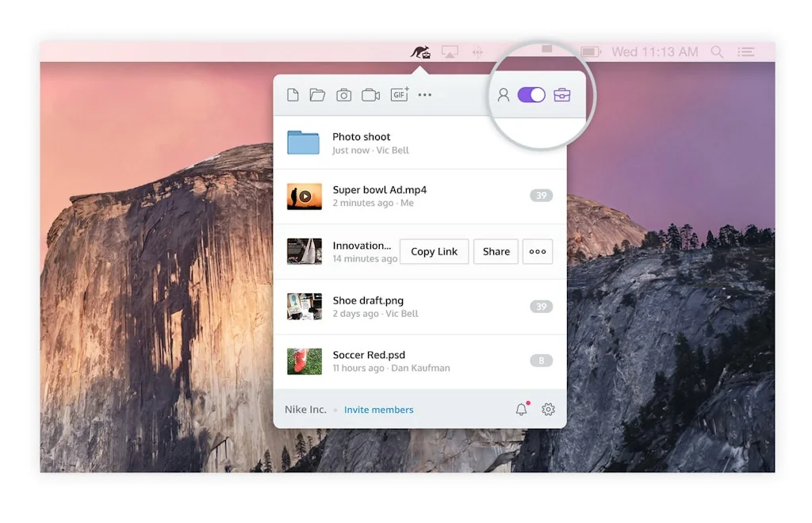Click the Wed 11:13 AM clock

click(x=653, y=52)
